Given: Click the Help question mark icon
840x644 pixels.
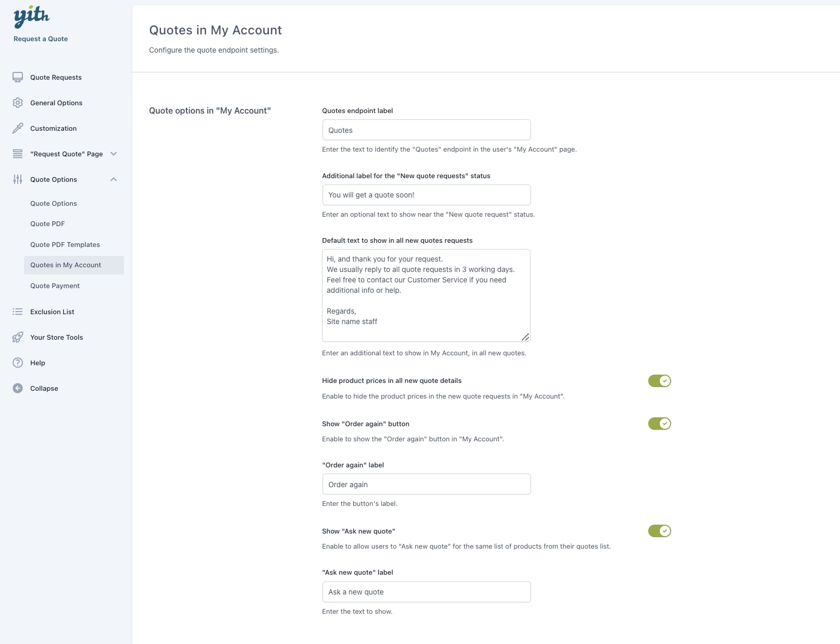Looking at the screenshot, I should pyautogui.click(x=18, y=363).
